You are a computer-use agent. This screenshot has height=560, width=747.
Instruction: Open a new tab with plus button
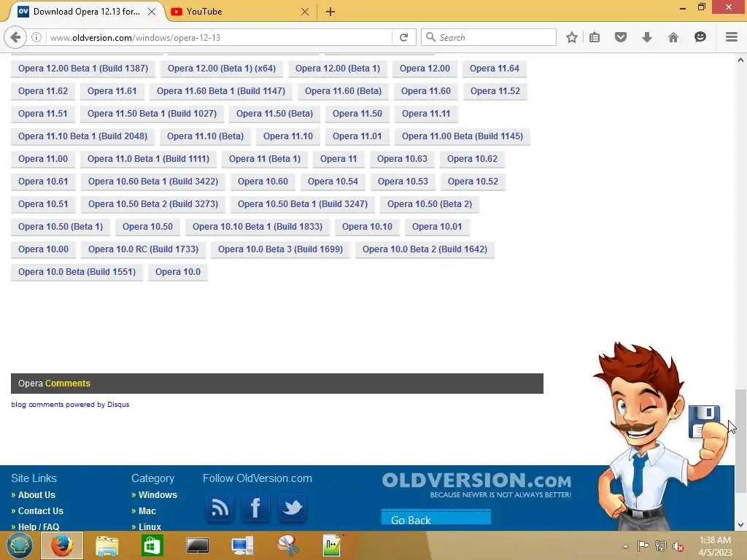point(330,12)
